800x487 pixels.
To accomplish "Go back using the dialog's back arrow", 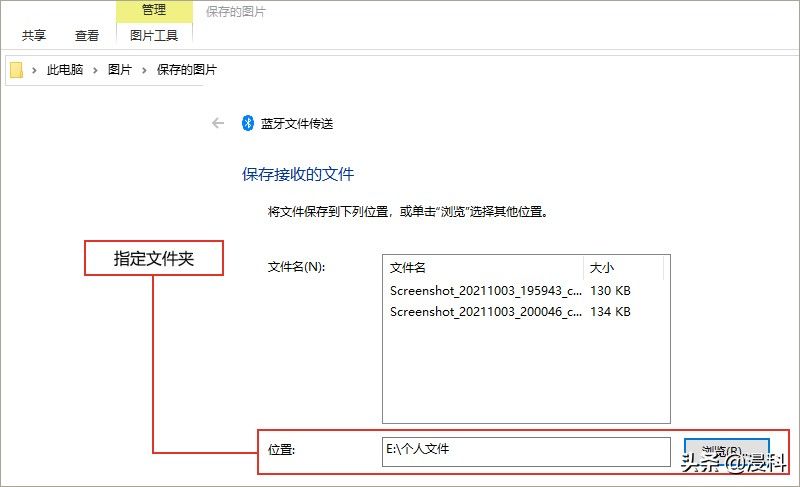I will point(218,124).
